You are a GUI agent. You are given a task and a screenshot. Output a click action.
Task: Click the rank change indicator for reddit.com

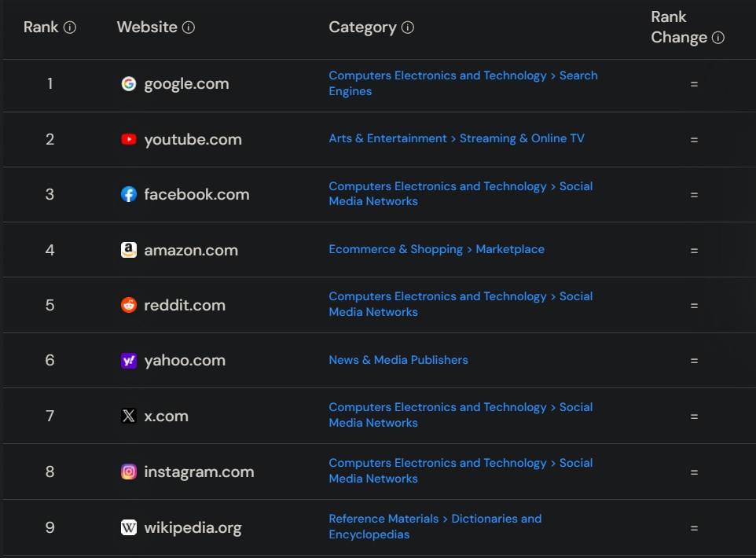click(694, 306)
